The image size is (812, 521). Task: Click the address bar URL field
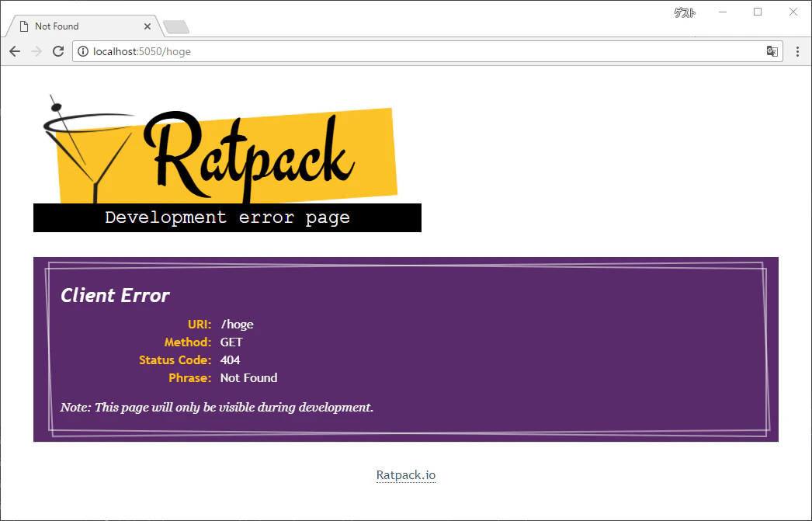tap(427, 51)
